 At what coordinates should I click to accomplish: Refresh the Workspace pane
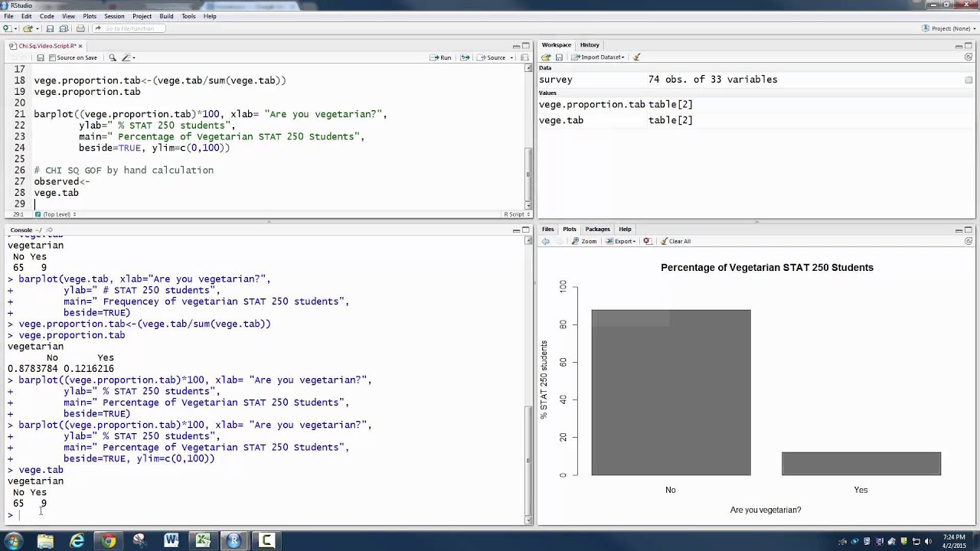click(969, 57)
